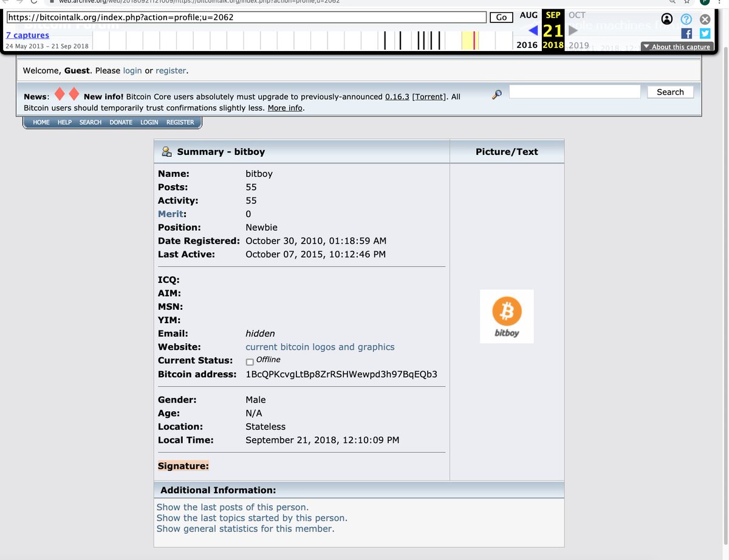The height and width of the screenshot is (560, 729).
Task: Click the Offline status icon
Action: point(250,362)
